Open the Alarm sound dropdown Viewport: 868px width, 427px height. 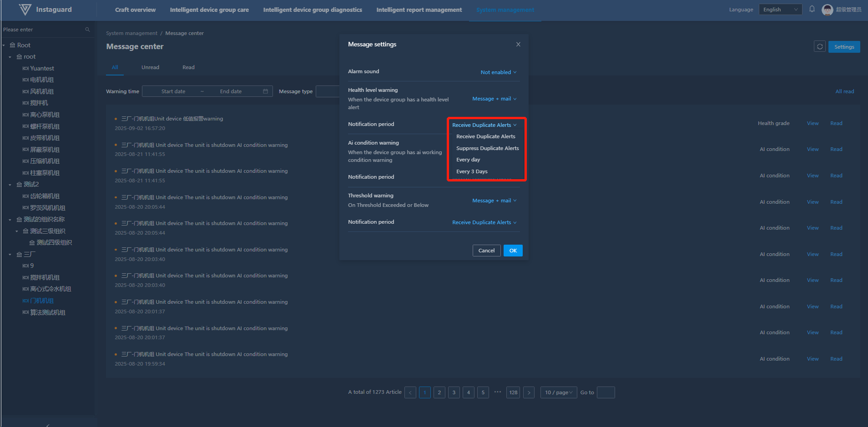coord(499,72)
